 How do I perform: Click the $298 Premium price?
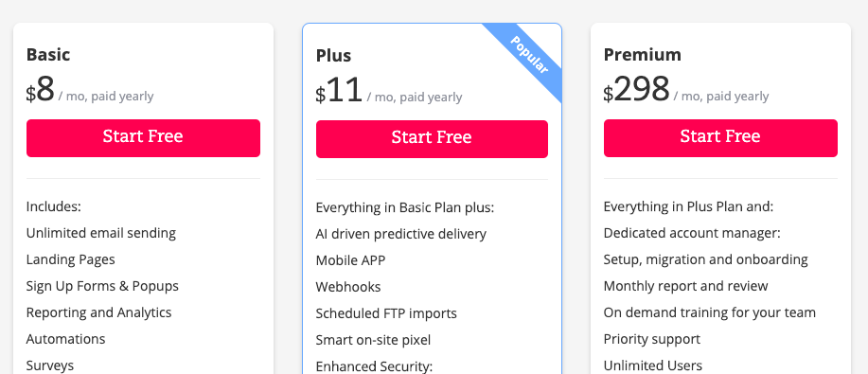tap(637, 90)
